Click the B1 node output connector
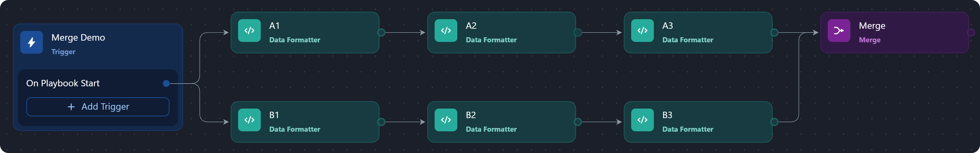The image size is (980, 153). click(x=381, y=122)
